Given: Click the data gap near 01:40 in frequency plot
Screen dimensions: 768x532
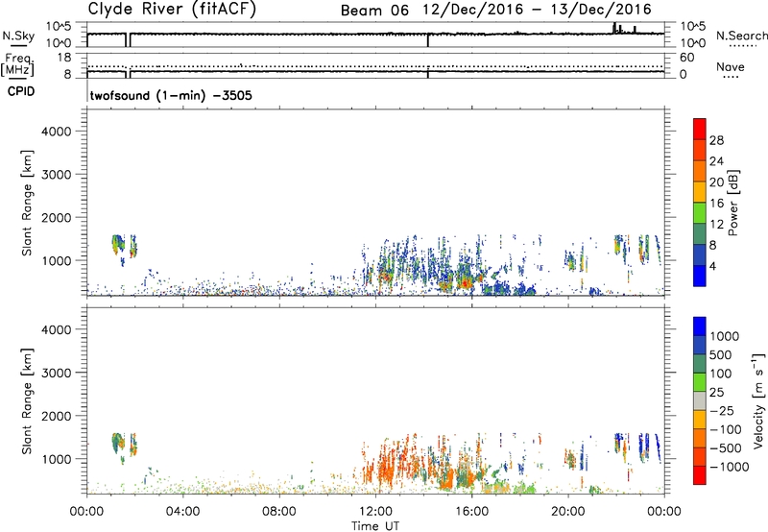Looking at the screenshot, I should 128,73.
